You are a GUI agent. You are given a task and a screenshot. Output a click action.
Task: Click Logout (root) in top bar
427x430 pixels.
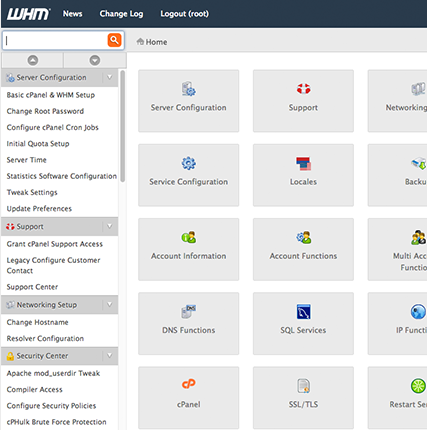(x=185, y=14)
